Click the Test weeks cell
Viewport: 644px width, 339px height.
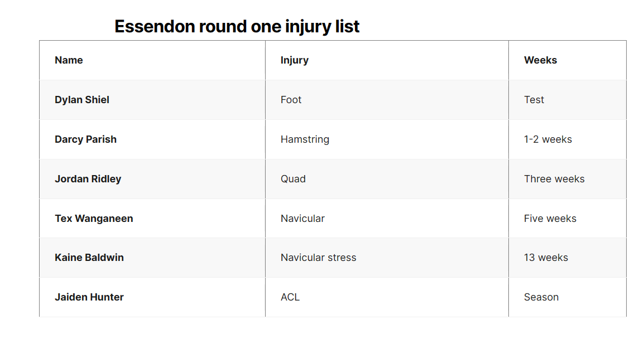pyautogui.click(x=568, y=100)
